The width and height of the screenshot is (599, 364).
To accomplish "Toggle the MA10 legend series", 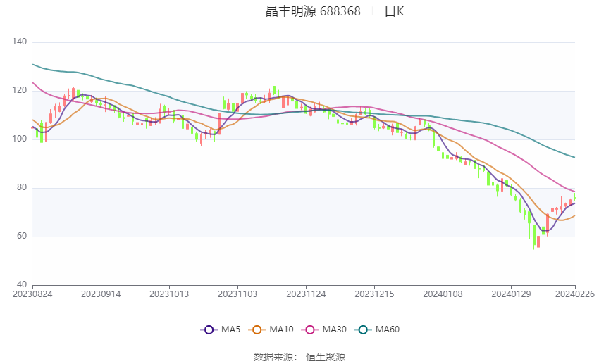I will pyautogui.click(x=271, y=330).
